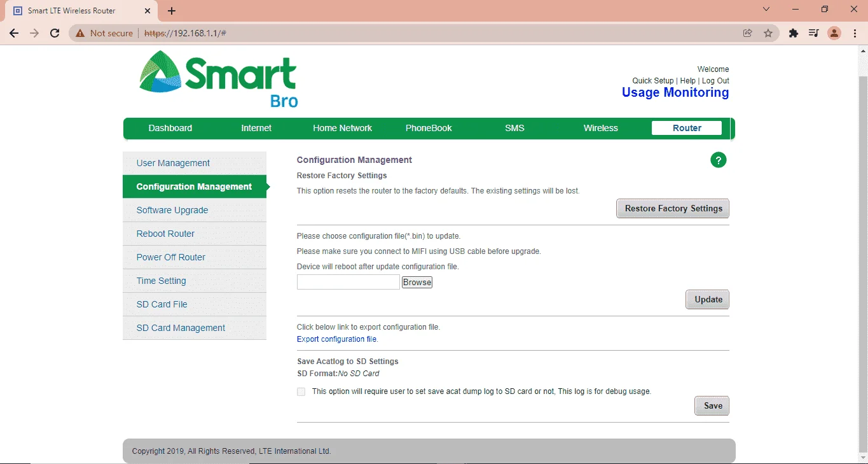
Task: Open the Dashboard tab
Action: click(170, 128)
